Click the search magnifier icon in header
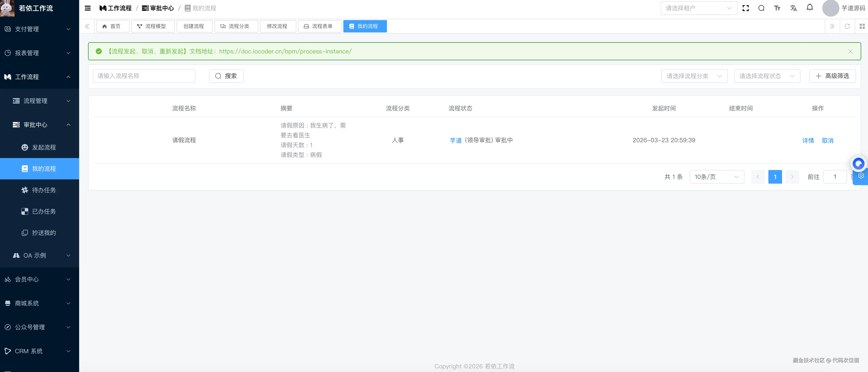868x372 pixels. point(761,8)
